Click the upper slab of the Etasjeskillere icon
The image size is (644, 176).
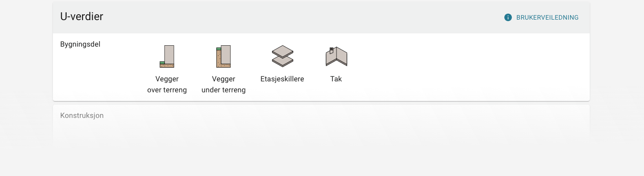tap(282, 51)
